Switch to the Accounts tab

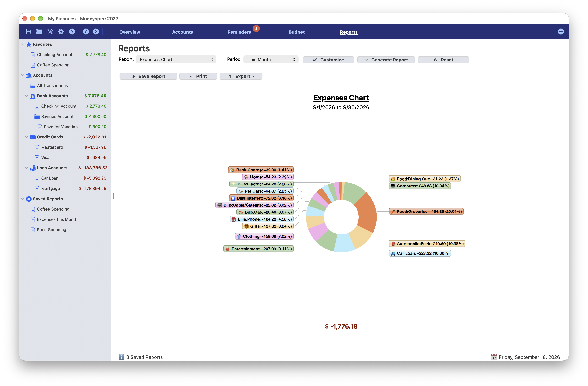pyautogui.click(x=183, y=32)
